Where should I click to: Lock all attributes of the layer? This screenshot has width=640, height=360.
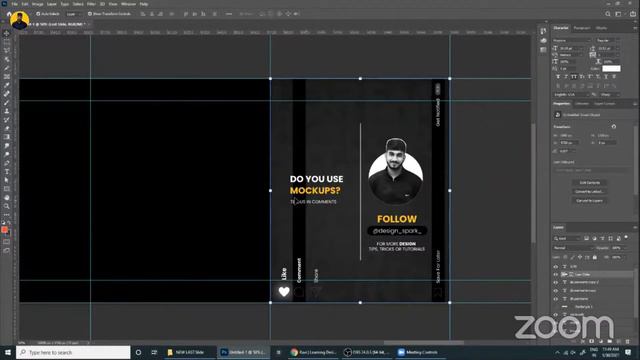click(x=595, y=257)
